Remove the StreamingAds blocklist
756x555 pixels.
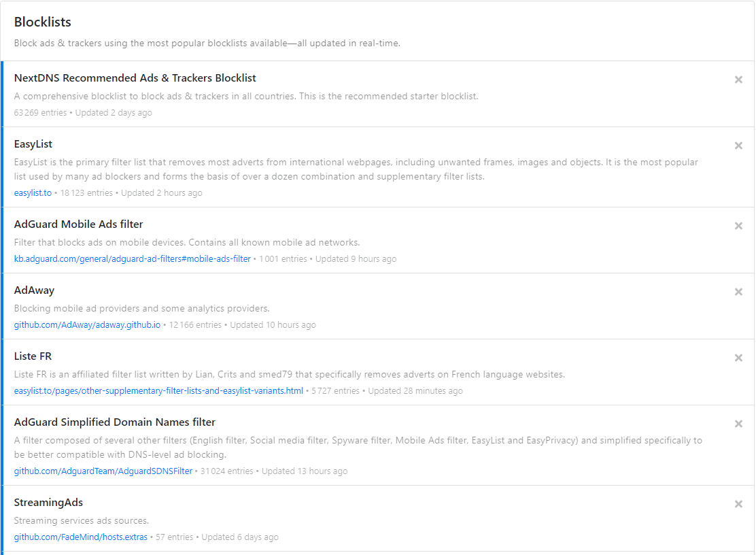(738, 504)
